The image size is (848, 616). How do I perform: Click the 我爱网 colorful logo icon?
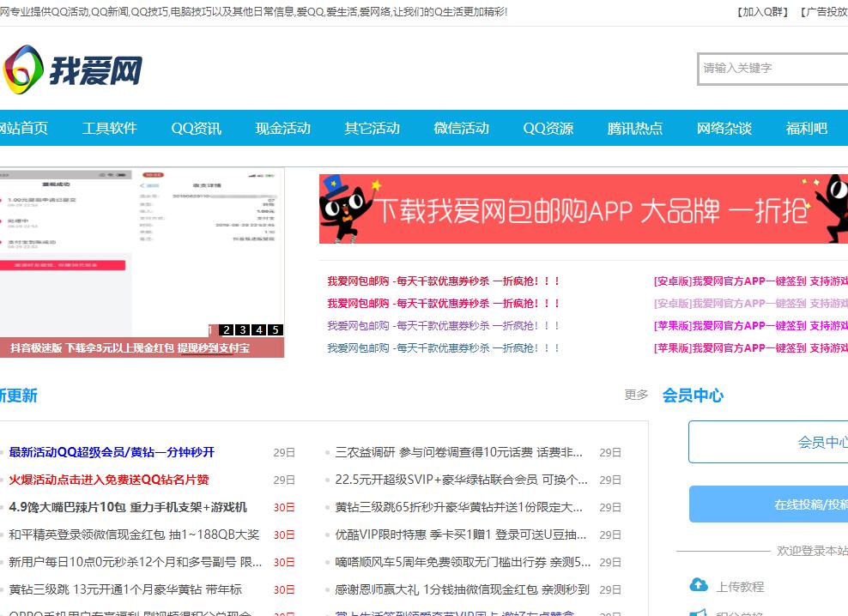coord(23,69)
